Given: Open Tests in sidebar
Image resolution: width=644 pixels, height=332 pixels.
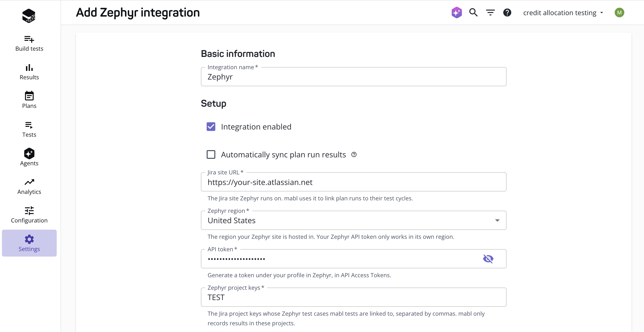Looking at the screenshot, I should pyautogui.click(x=29, y=129).
